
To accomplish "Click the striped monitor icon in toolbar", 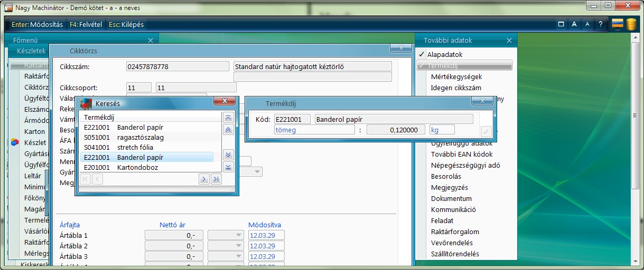I will [618, 24].
